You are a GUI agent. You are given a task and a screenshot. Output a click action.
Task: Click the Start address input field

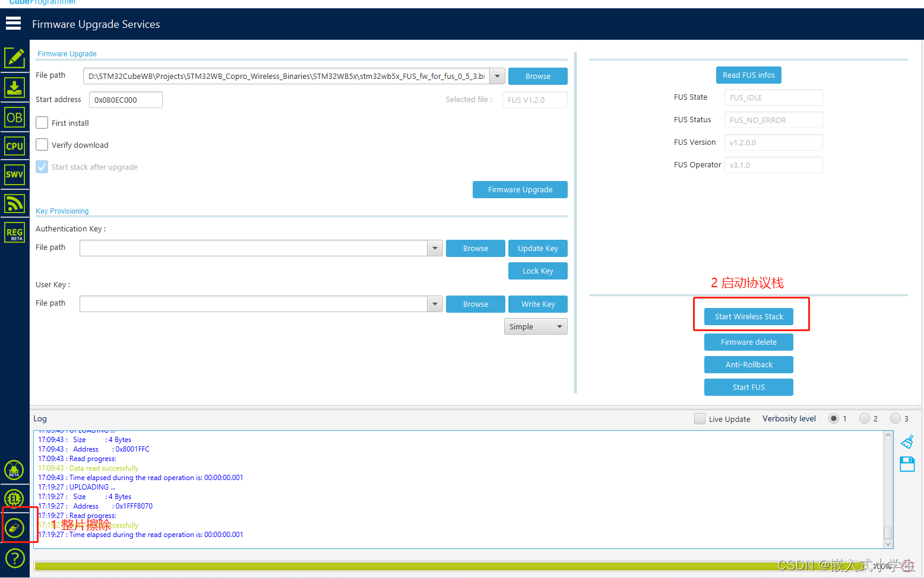(x=126, y=100)
